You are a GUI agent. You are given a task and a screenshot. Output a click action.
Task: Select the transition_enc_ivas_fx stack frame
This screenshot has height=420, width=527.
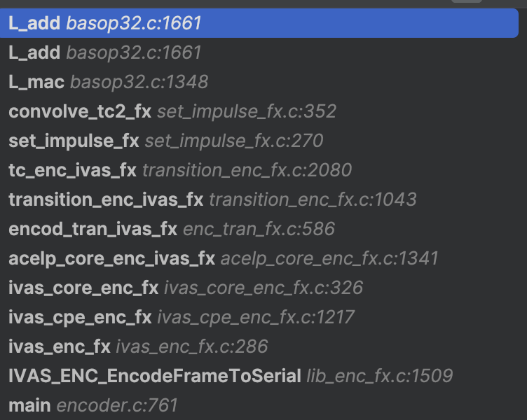pyautogui.click(x=106, y=199)
